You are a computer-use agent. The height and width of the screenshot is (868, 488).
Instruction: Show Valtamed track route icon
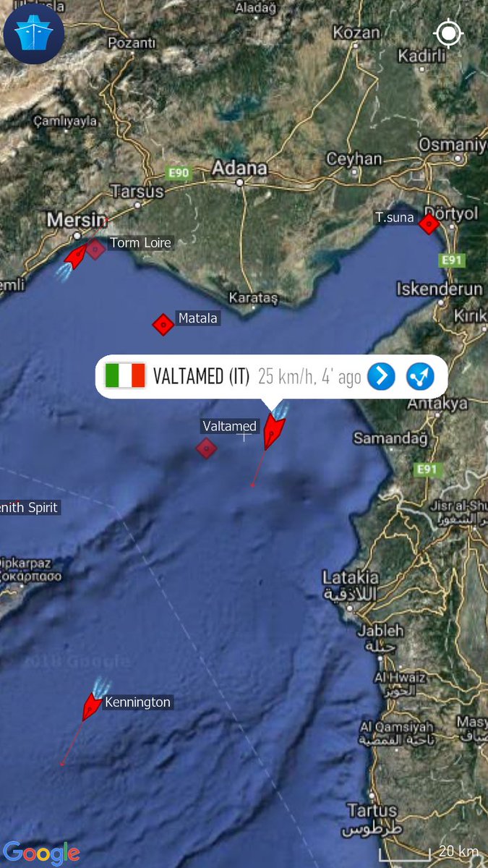[x=421, y=377]
